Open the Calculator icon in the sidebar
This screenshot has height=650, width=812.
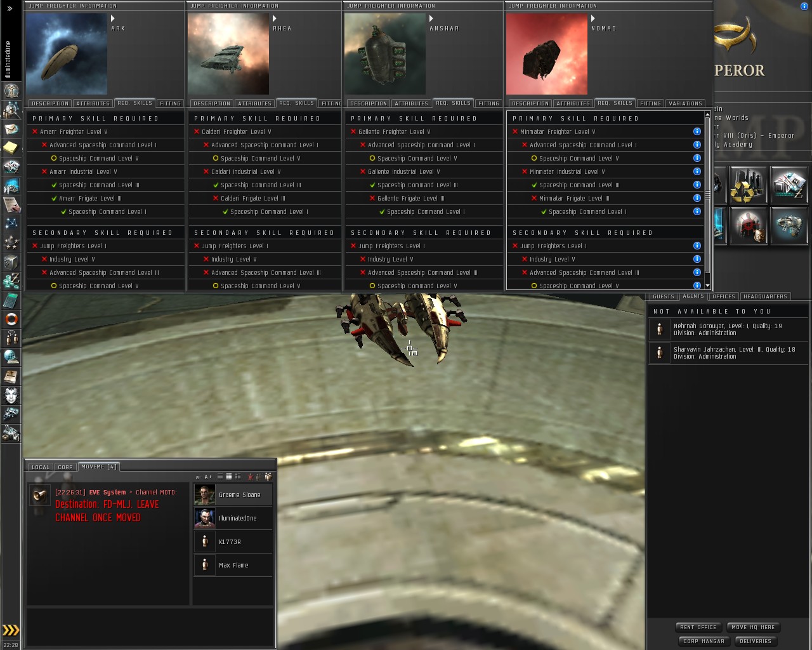(11, 300)
